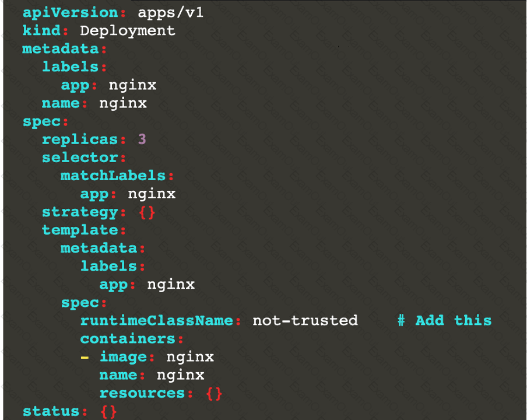The height and width of the screenshot is (420, 527).
Task: Click the matchLabels key
Action: pos(113,176)
